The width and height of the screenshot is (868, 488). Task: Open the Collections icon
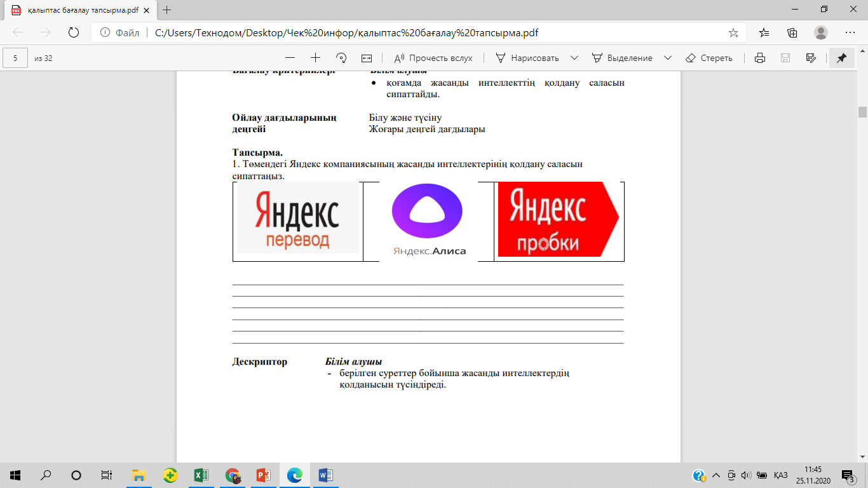(792, 32)
